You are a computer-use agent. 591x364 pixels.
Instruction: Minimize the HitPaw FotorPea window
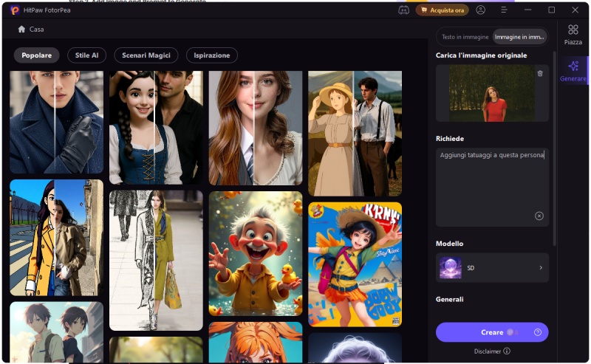(x=527, y=10)
